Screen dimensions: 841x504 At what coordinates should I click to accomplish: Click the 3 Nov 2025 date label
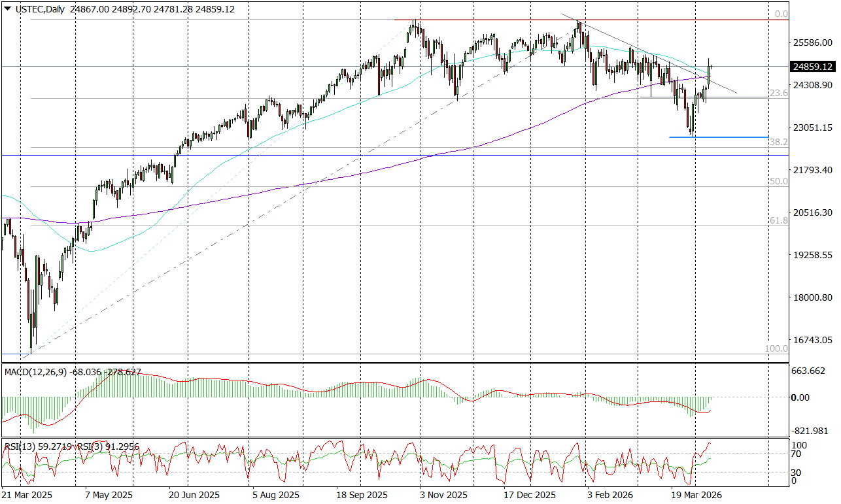pyautogui.click(x=443, y=495)
